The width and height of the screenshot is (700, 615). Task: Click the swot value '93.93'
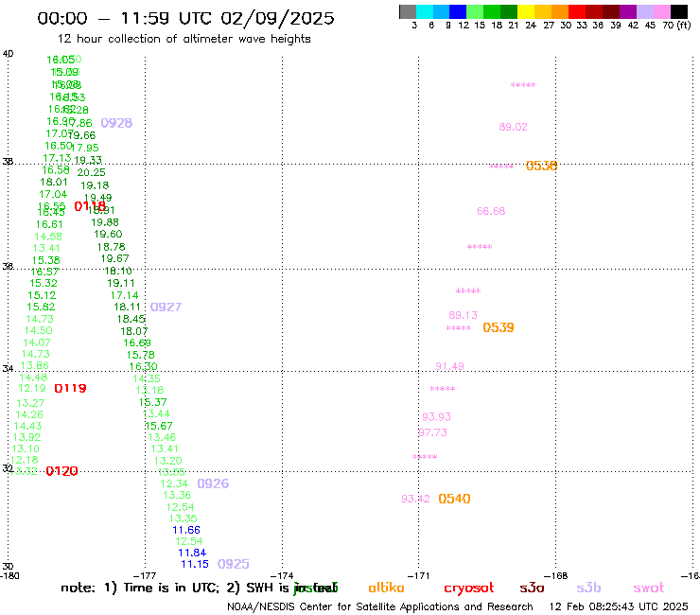point(436,416)
